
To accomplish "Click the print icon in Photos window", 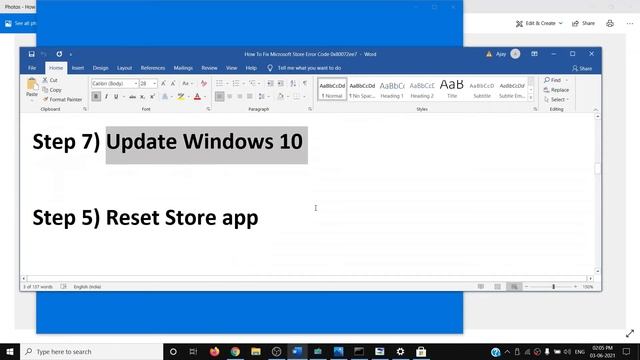I will coord(610,23).
